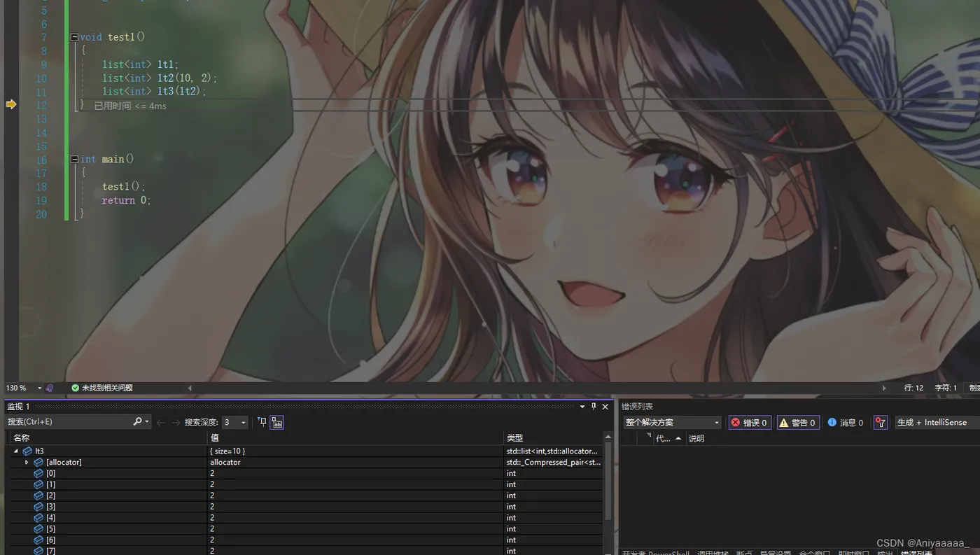Viewport: 980px width, 555px height.
Task: Sort by the 代... code column header
Action: 668,439
